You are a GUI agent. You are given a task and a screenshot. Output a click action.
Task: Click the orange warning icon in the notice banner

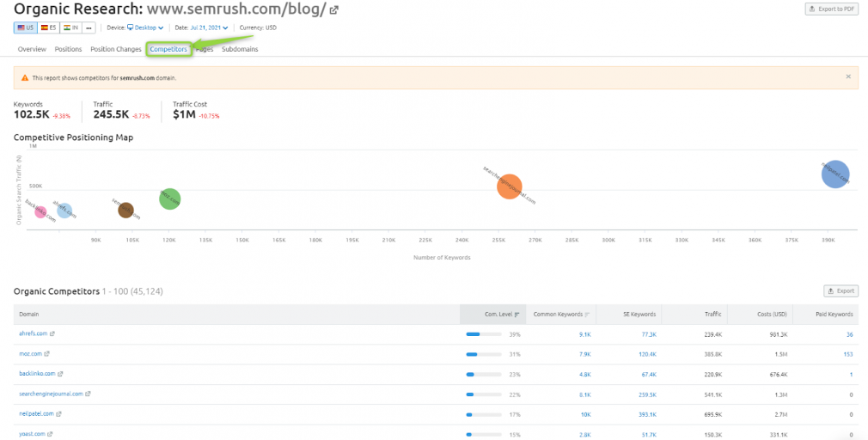[25, 78]
